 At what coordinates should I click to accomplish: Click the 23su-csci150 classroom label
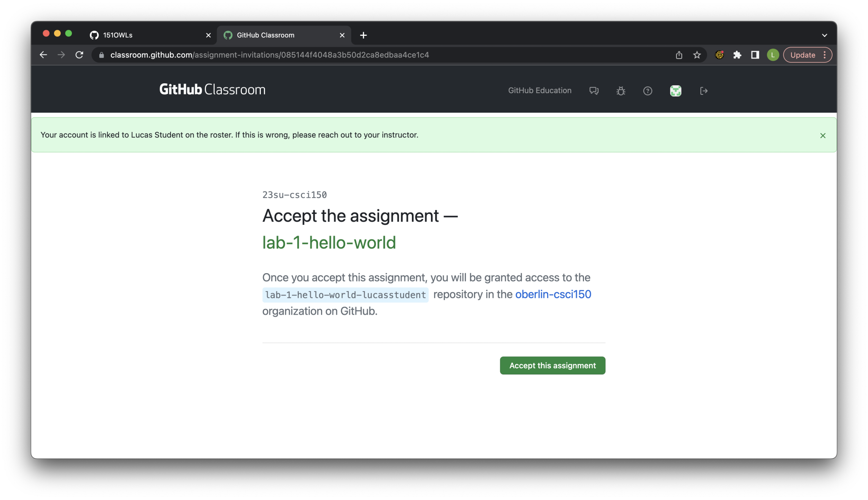tap(294, 195)
